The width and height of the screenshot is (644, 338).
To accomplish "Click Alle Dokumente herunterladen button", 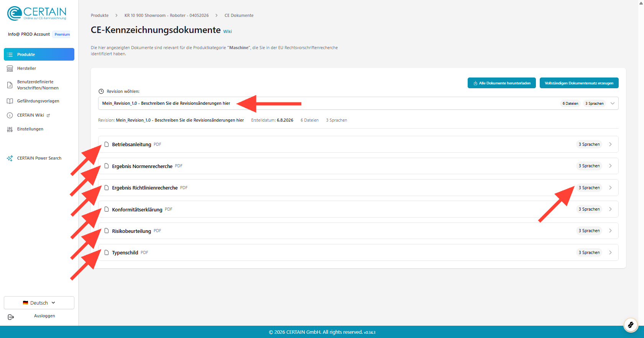I will click(502, 83).
